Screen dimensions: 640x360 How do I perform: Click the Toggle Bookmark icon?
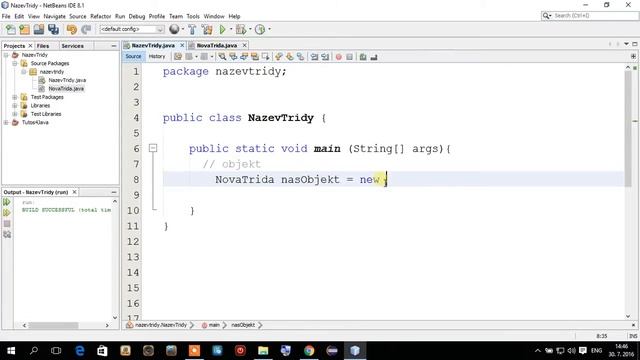(x=300, y=57)
